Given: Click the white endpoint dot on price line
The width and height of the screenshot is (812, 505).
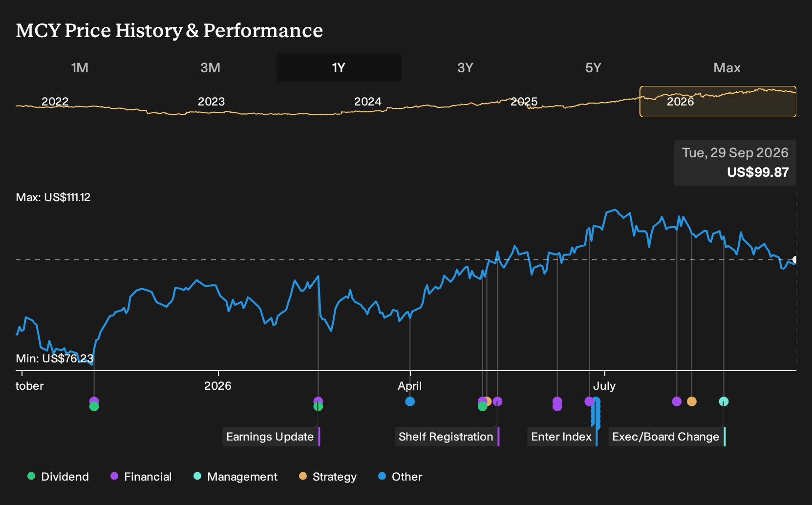Looking at the screenshot, I should 795,259.
